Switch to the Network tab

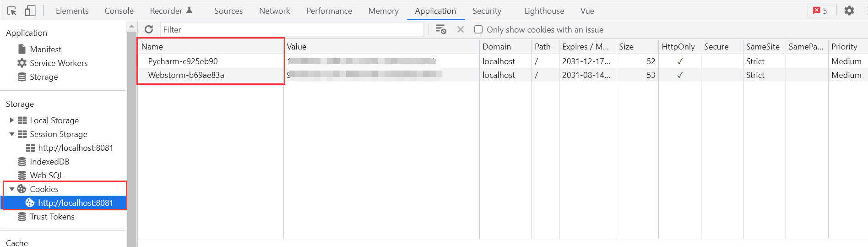point(275,11)
